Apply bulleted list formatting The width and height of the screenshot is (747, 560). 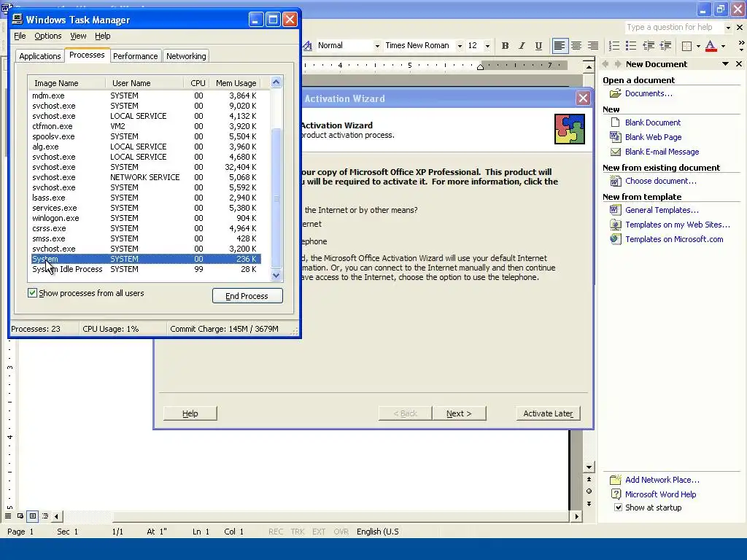631,46
